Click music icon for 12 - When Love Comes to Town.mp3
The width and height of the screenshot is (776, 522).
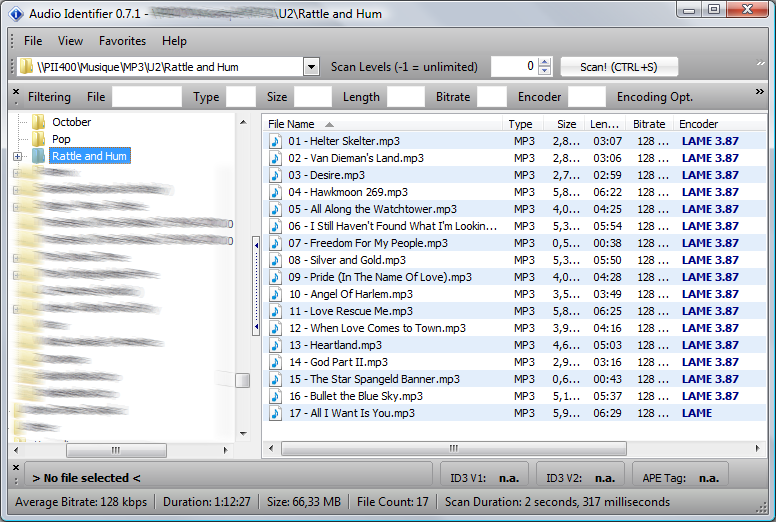coord(275,328)
